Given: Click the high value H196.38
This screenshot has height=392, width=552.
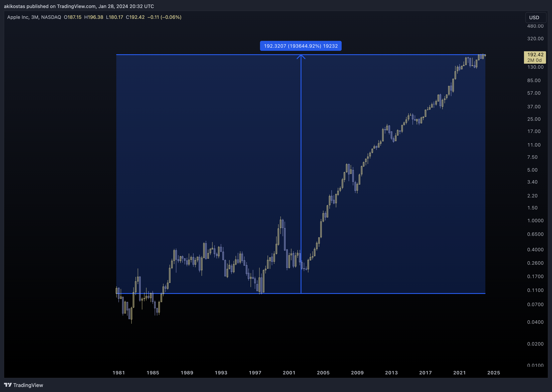Looking at the screenshot, I should (94, 17).
